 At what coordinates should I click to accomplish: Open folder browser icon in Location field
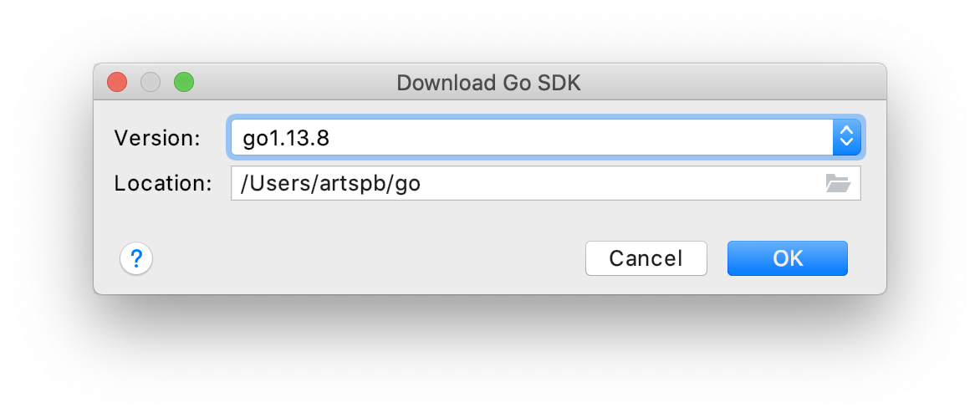click(x=838, y=183)
